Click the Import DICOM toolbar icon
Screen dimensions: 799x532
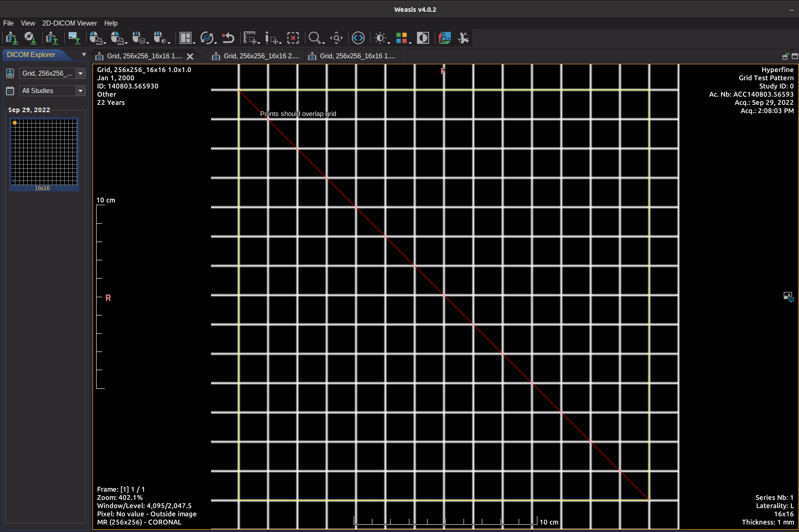(x=12, y=38)
